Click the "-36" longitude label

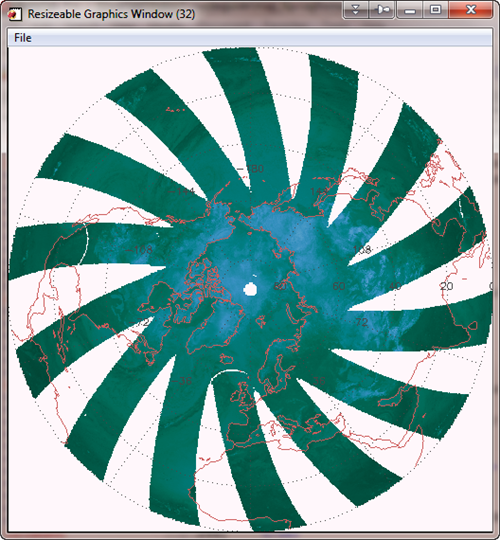pyautogui.click(x=182, y=381)
